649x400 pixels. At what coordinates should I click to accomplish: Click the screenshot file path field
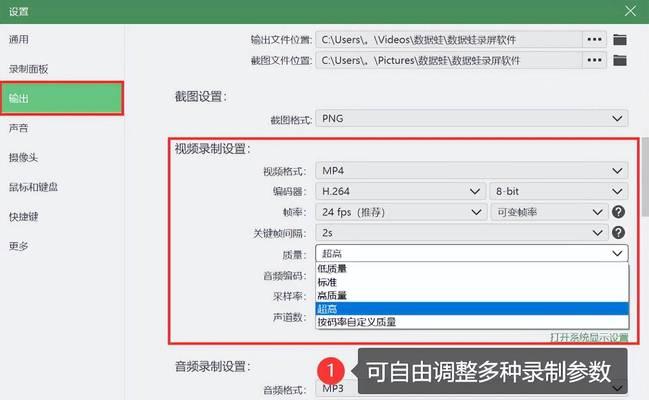[x=449, y=60]
